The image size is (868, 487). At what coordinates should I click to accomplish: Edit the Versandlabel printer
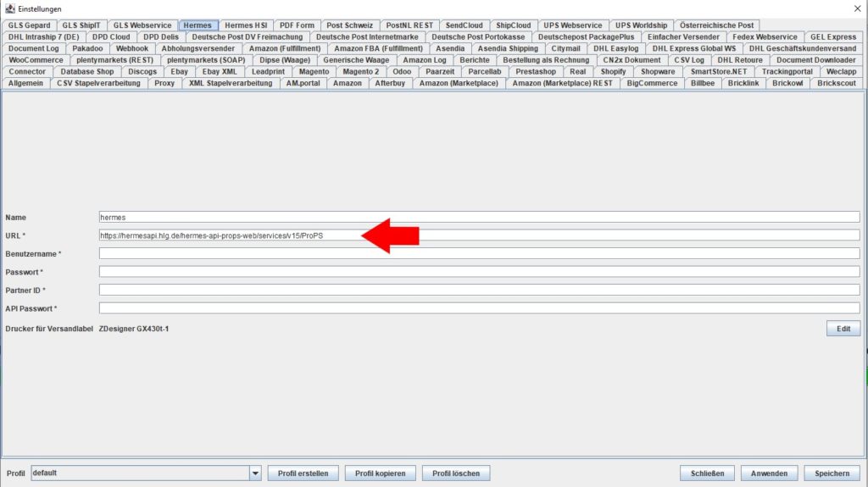[843, 329]
